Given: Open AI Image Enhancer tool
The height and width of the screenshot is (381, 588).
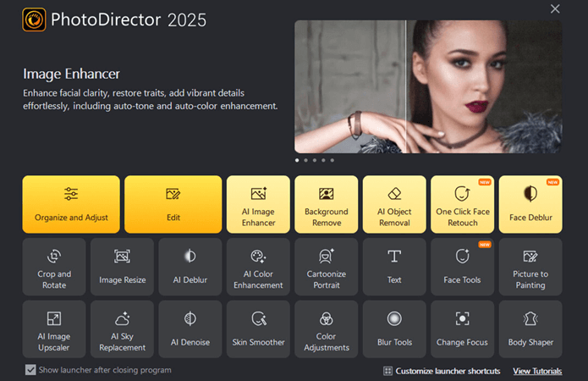Looking at the screenshot, I should point(258,204).
